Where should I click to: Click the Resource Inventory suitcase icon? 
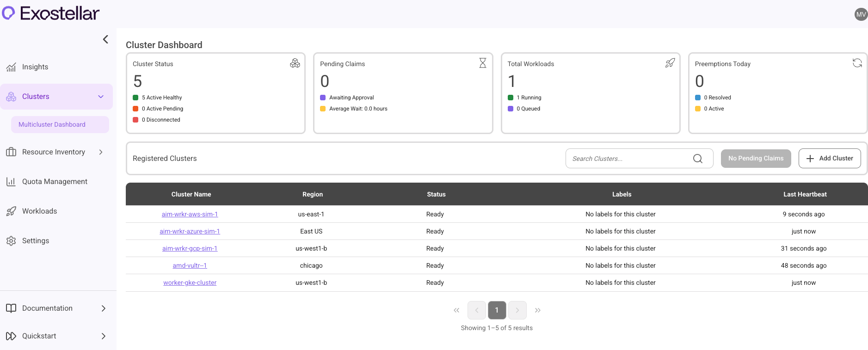[11, 152]
